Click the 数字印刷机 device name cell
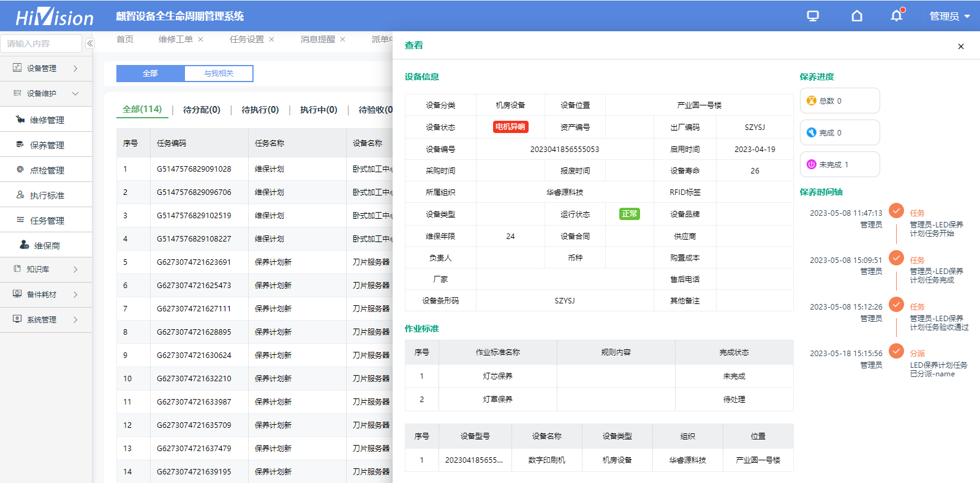980x483 pixels. pos(547,460)
